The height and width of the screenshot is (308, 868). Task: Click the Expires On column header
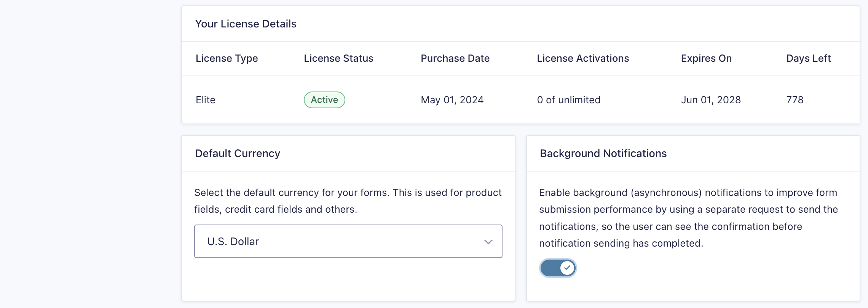706,58
